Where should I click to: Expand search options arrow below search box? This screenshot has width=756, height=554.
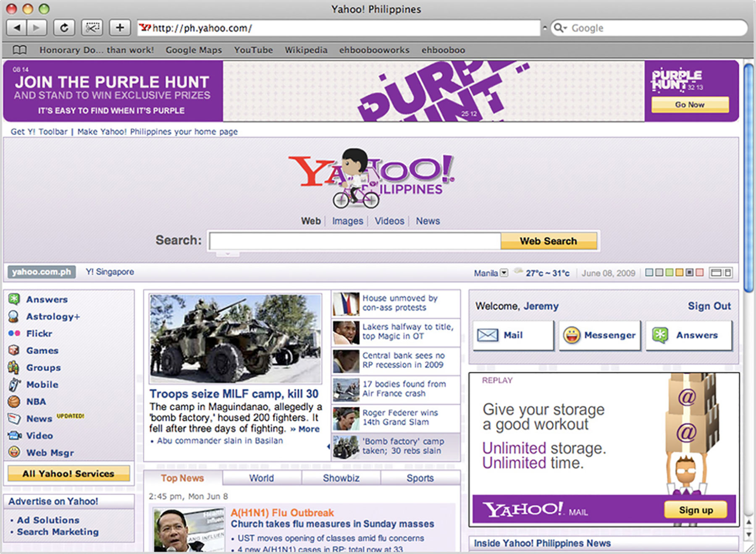[x=228, y=254]
